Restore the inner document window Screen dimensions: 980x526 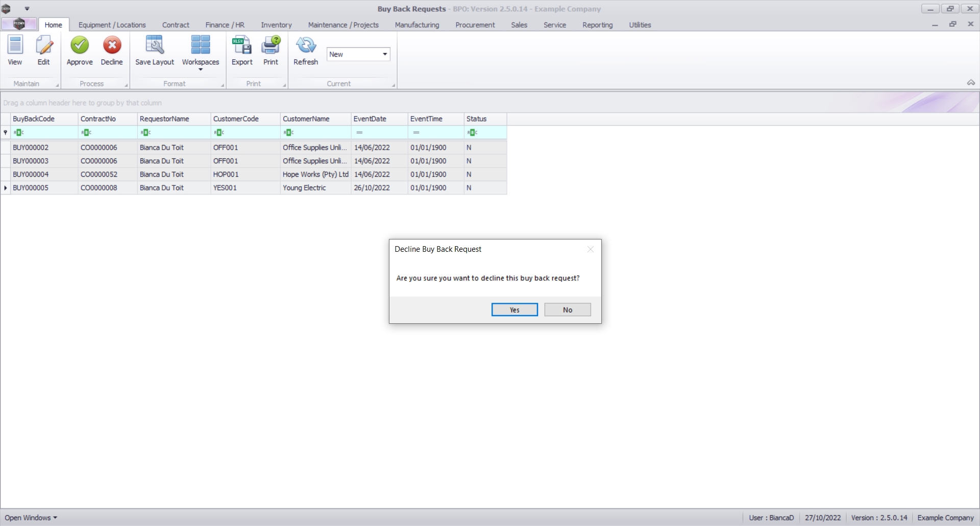[952, 24]
